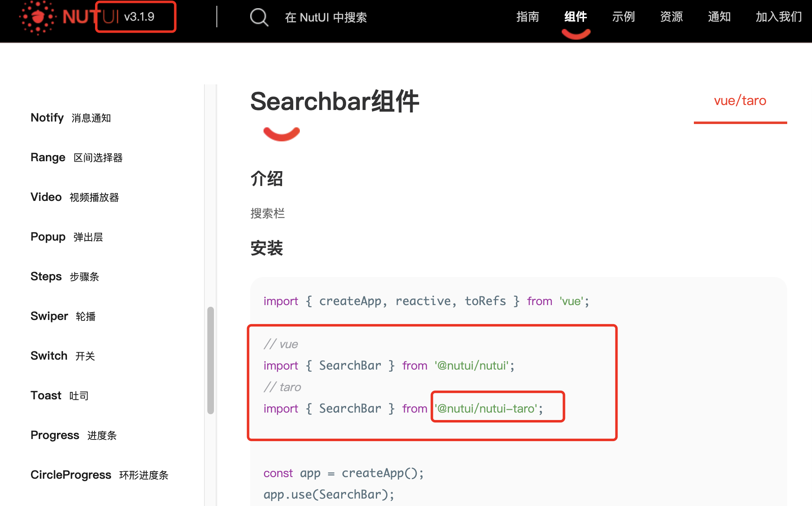812x506 pixels.
Task: Click the NutUI logo icon
Action: [38, 17]
